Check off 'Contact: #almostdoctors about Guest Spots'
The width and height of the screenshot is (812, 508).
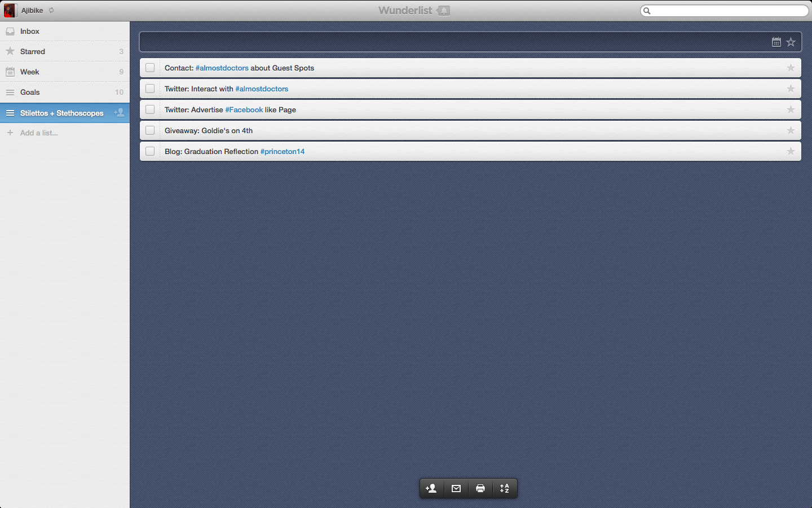tap(150, 68)
